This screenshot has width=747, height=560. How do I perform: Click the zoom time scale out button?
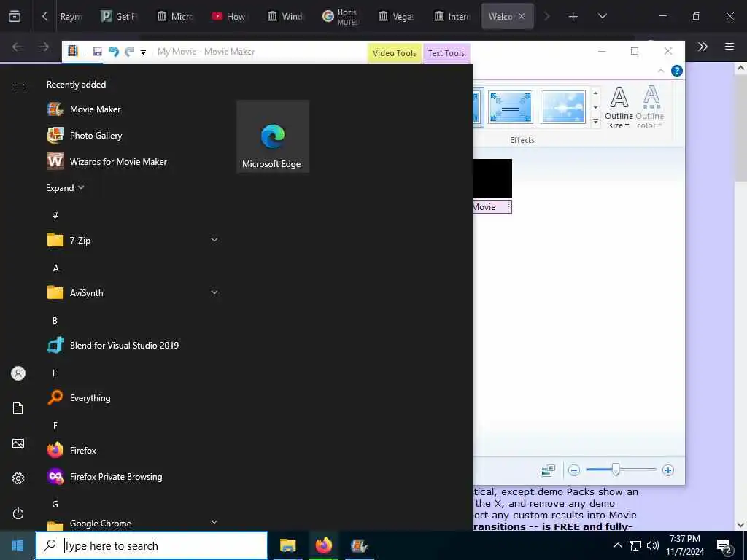point(574,470)
